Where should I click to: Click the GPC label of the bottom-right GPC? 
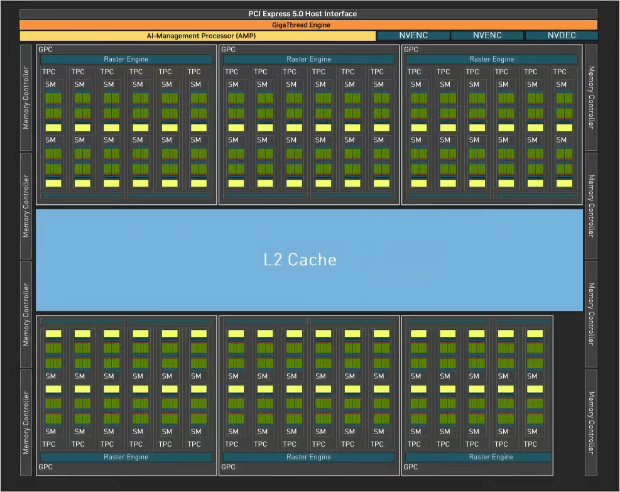coord(411,467)
